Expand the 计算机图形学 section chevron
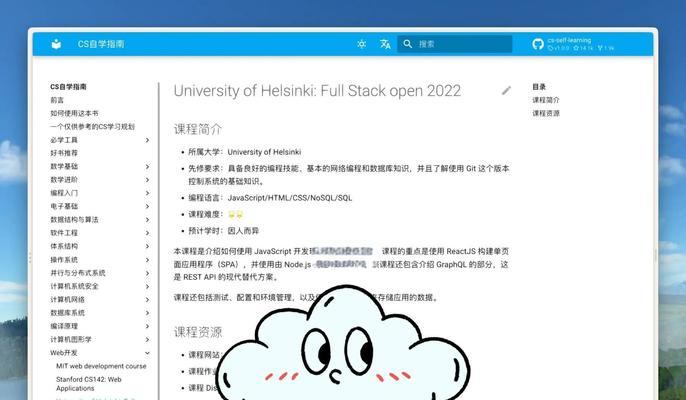Viewport: 686px width, 400px height. tap(147, 340)
